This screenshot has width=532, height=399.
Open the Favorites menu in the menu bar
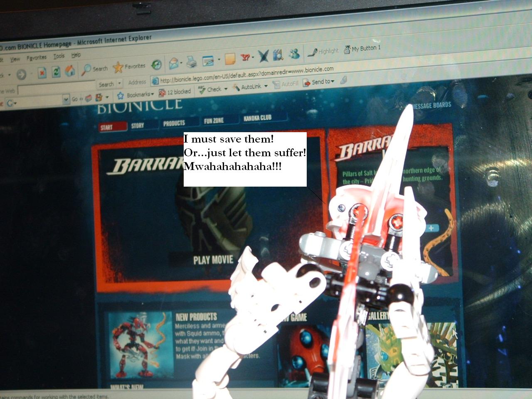click(37, 58)
